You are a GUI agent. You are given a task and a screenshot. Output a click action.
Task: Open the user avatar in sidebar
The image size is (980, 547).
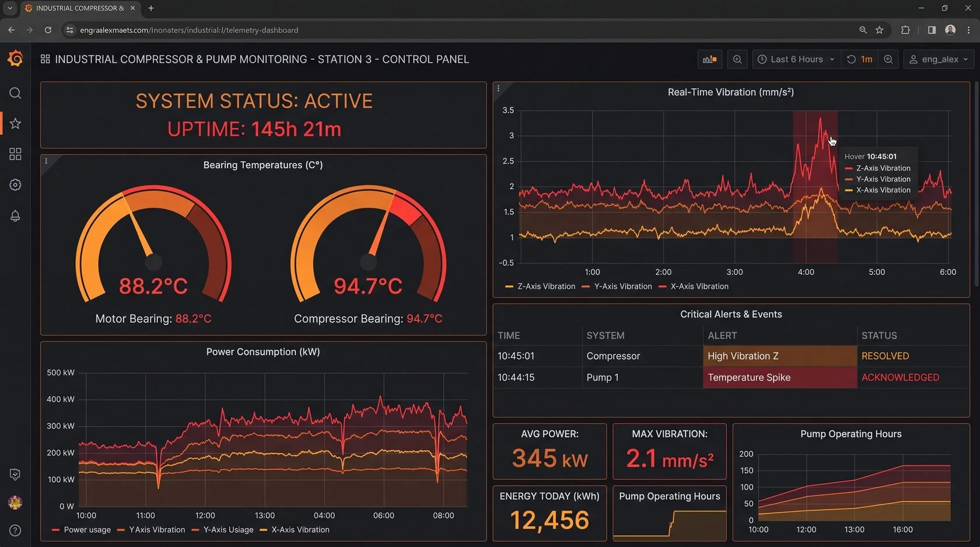(x=15, y=503)
